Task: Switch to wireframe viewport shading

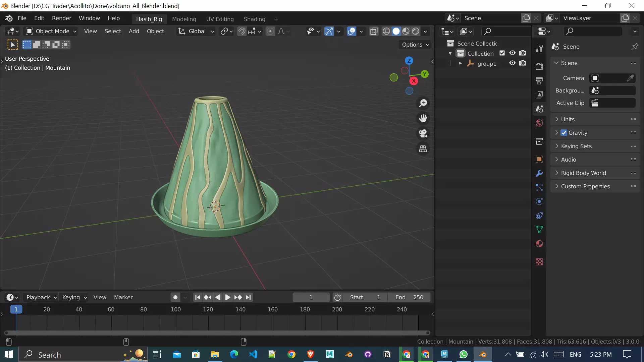Action: click(x=386, y=31)
